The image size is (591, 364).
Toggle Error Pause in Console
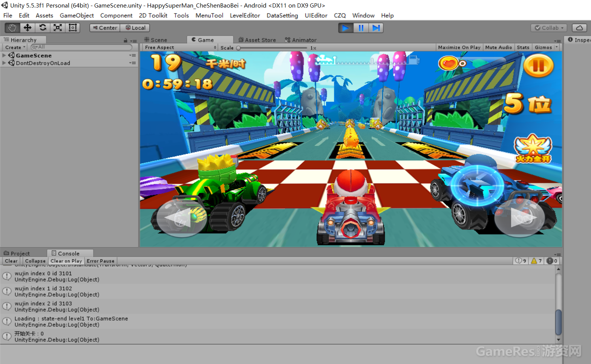100,261
